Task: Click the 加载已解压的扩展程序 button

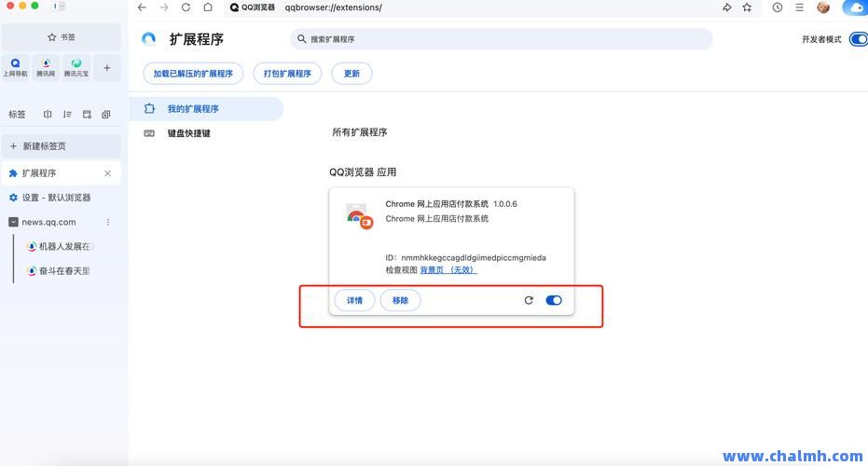Action: point(193,74)
